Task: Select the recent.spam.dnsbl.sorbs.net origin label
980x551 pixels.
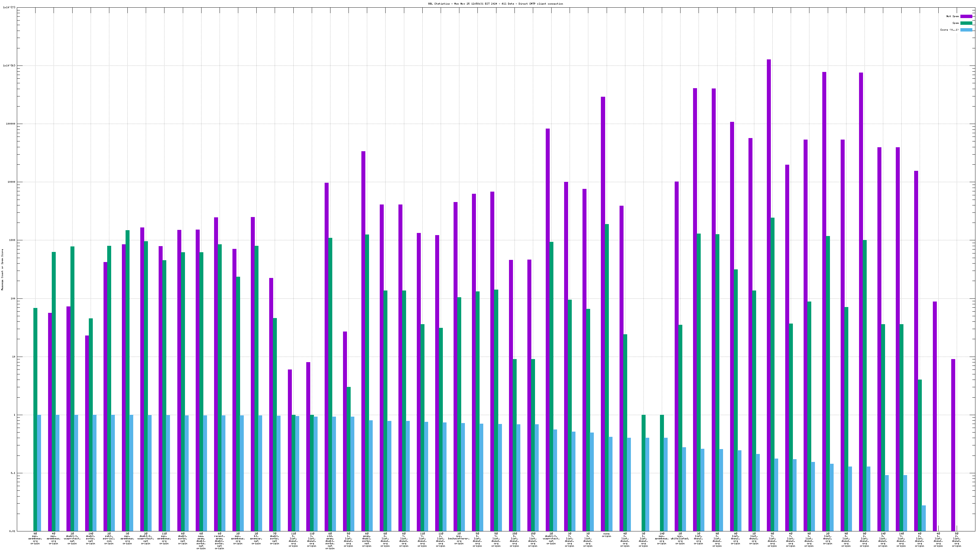Action: point(220,541)
